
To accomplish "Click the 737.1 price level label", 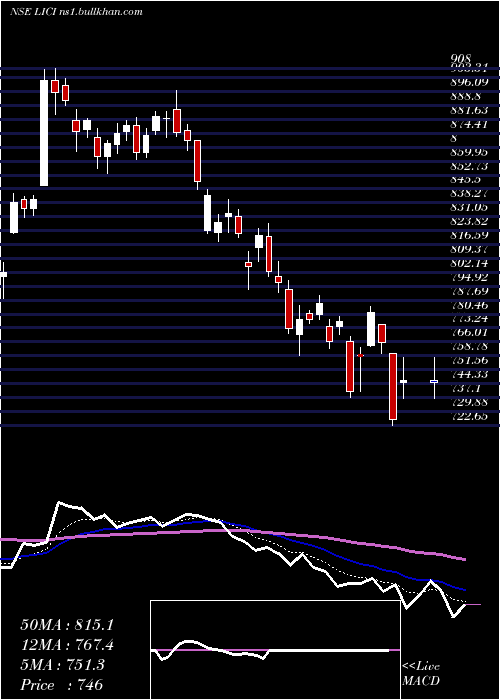I will (x=468, y=388).
